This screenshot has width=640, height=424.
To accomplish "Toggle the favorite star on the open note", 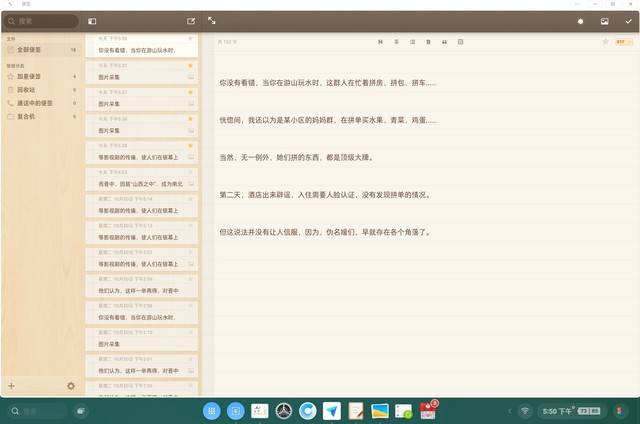I will tap(605, 42).
